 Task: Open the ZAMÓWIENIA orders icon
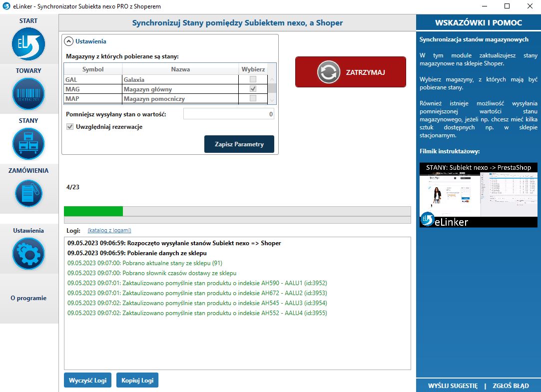[28, 193]
